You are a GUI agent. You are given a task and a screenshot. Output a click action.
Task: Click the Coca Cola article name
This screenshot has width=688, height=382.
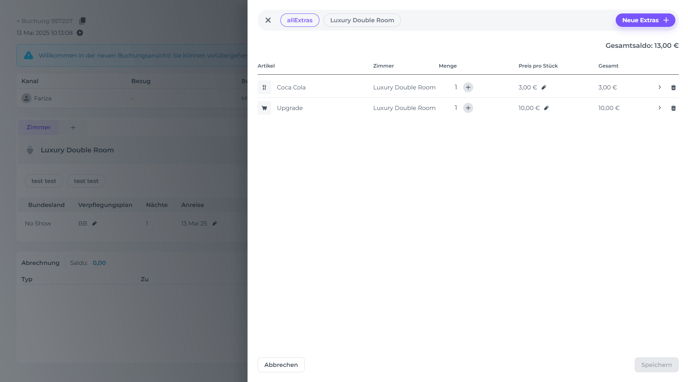coord(291,87)
